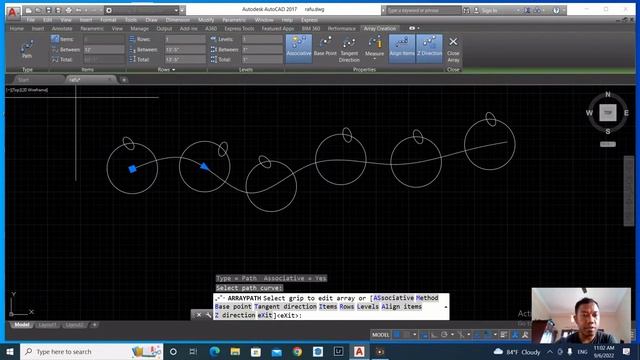Select the Array Creation ribbon tab

380,29
